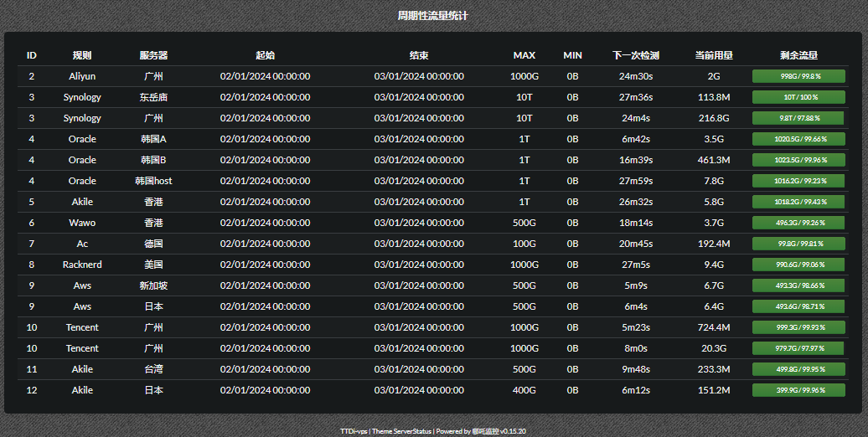This screenshot has width=868, height=437.
Task: Select the 461.3M current usage value
Action: point(714,160)
